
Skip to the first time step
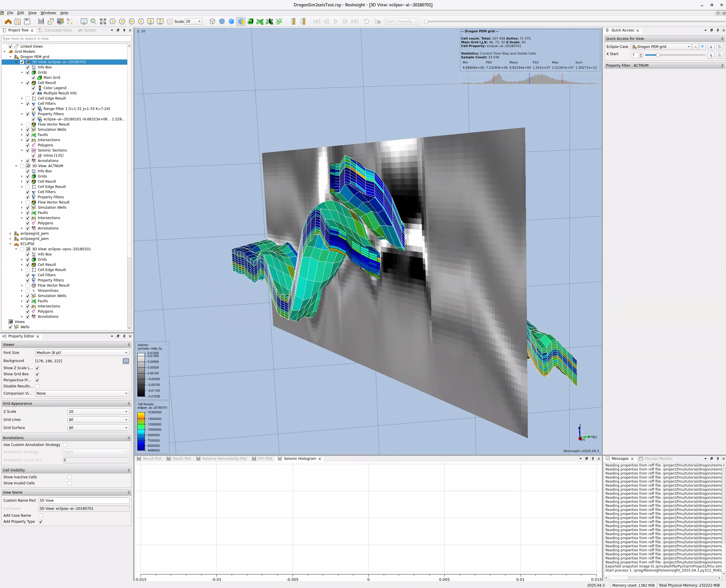[317, 21]
